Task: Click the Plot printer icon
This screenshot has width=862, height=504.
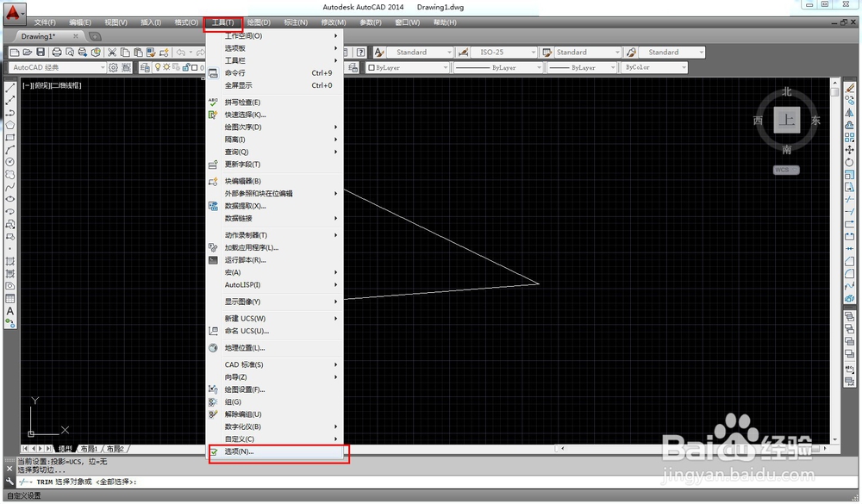Action: [x=57, y=53]
